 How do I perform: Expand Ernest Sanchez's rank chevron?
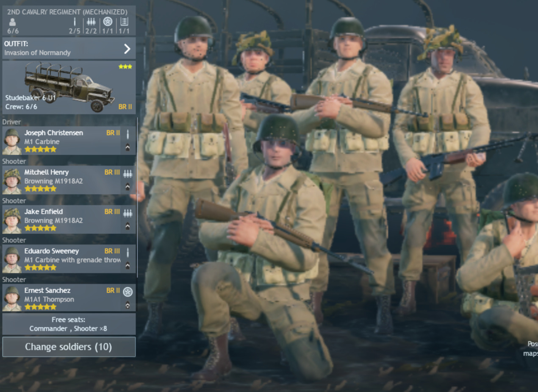tap(128, 305)
